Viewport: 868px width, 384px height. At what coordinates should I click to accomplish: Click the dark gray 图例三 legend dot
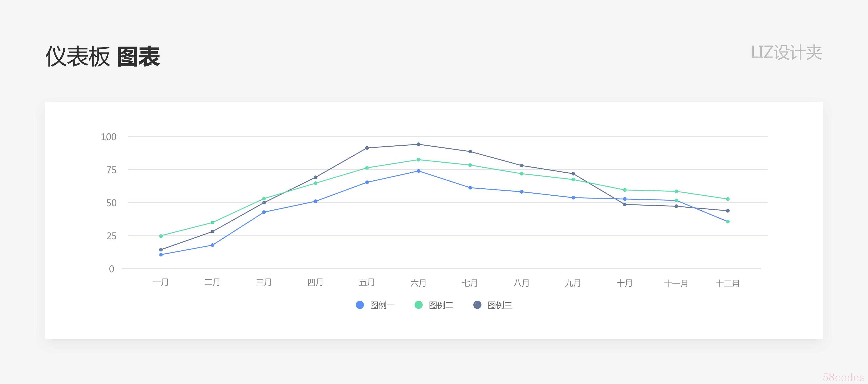[x=477, y=305]
